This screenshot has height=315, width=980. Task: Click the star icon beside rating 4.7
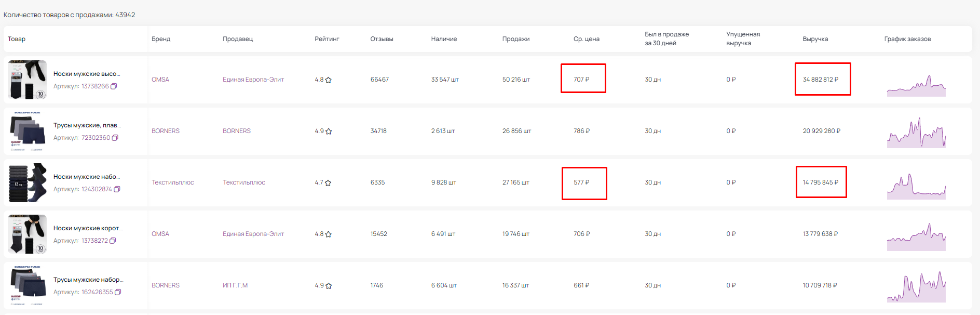coord(328,183)
